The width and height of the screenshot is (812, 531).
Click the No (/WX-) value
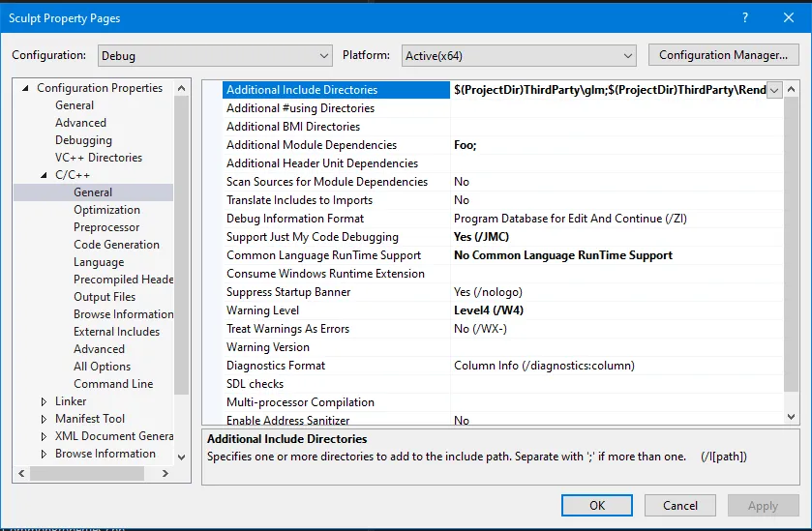point(480,329)
